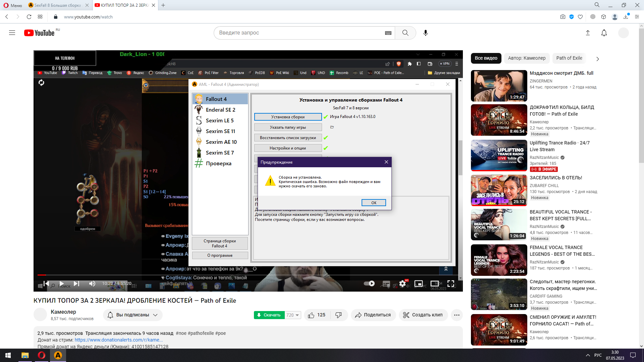The height and width of the screenshot is (362, 644).
Task: Select the Path of Exile chip
Action: pyautogui.click(x=569, y=58)
